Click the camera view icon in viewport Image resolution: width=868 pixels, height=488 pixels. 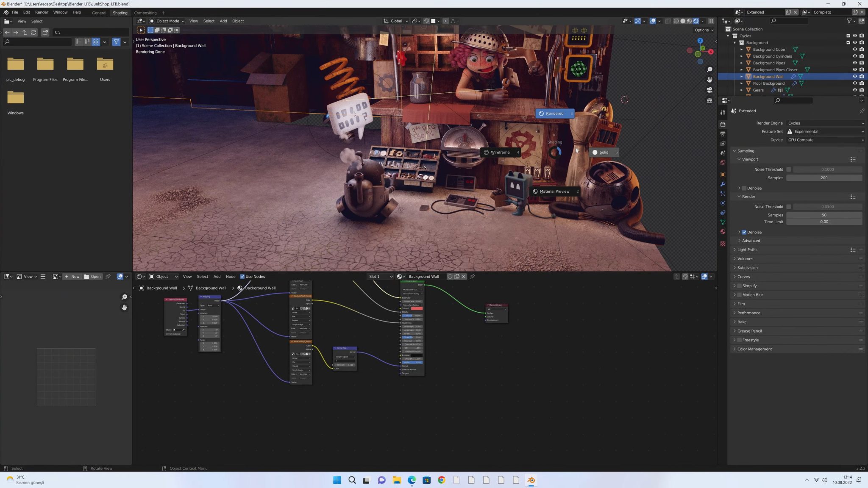(x=709, y=90)
